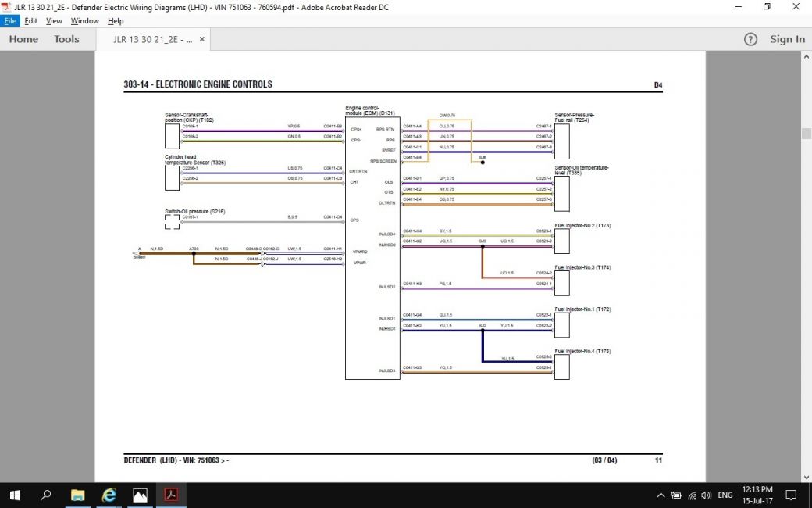812x508 pixels.
Task: Switch to the Tools tab
Action: 67,39
